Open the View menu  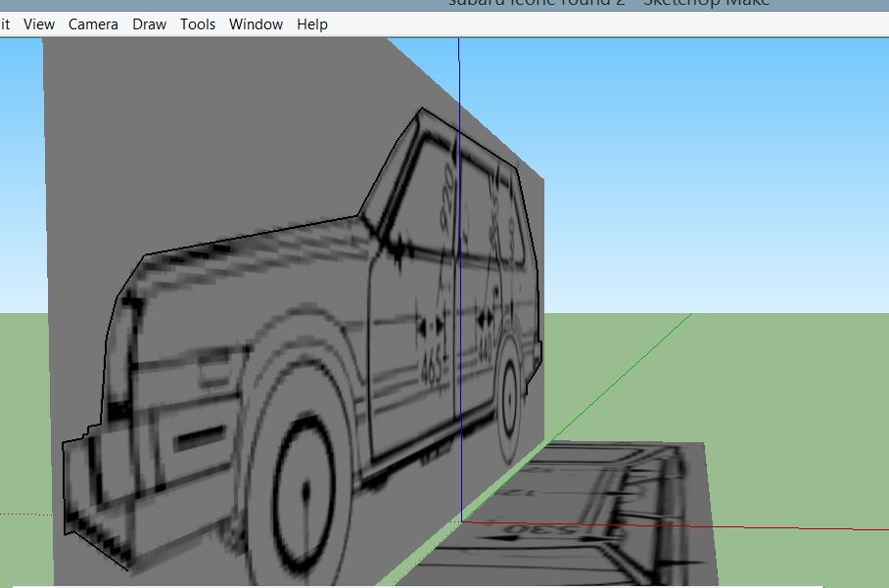(39, 24)
